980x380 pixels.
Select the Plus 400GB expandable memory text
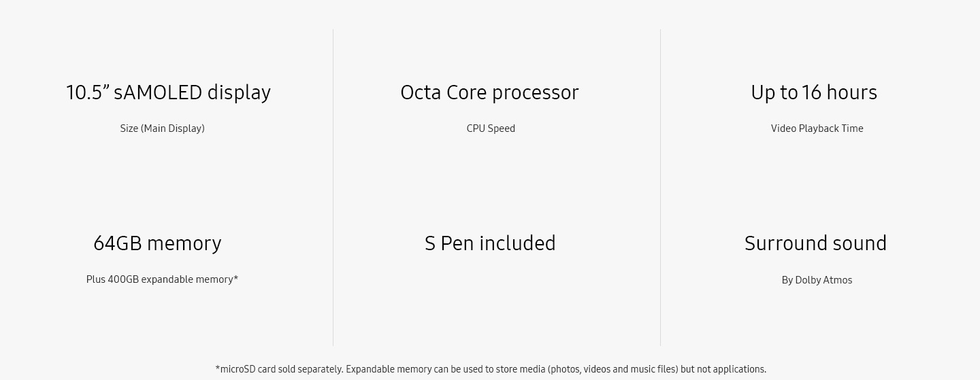[162, 279]
